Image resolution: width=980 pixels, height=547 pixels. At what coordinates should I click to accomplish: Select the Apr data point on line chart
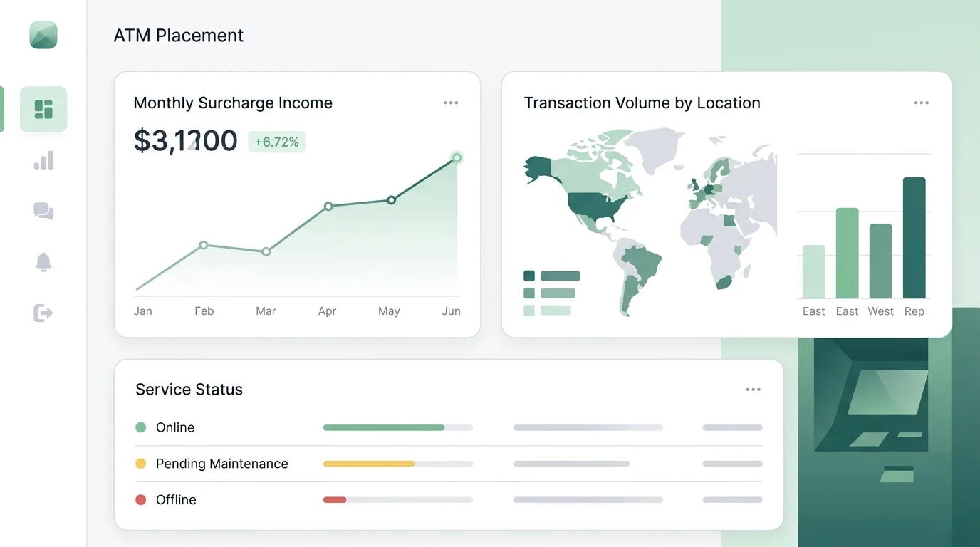(328, 207)
